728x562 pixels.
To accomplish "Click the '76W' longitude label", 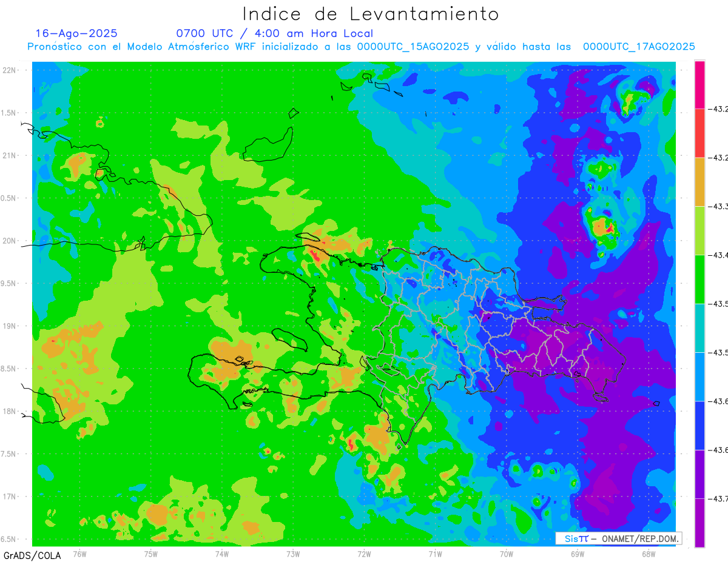I will (x=79, y=553).
